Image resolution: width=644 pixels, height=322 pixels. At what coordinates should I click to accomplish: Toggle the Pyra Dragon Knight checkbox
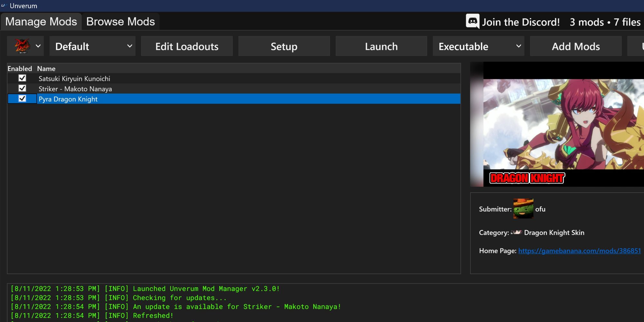point(22,99)
